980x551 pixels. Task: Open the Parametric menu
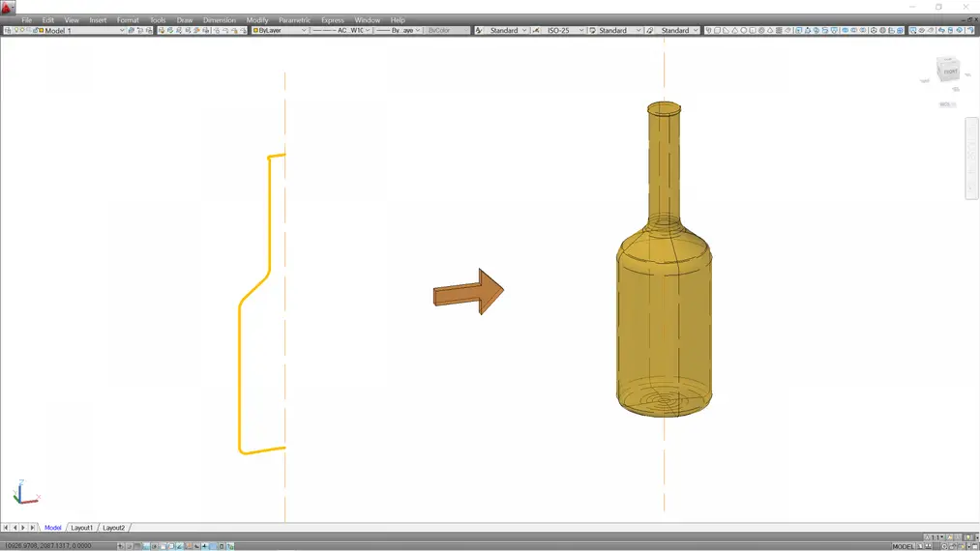point(294,20)
